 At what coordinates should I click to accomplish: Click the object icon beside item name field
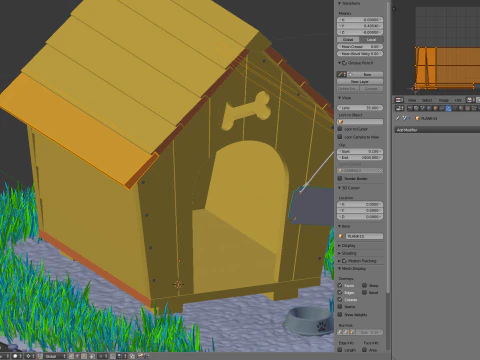(340, 236)
